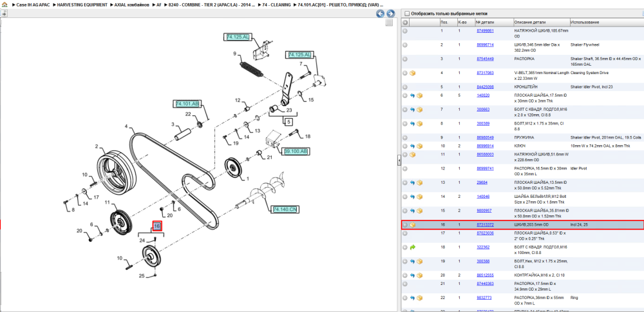Click the small square button at diagram corner
The width and height of the screenshot is (644, 312).
[x=390, y=23]
